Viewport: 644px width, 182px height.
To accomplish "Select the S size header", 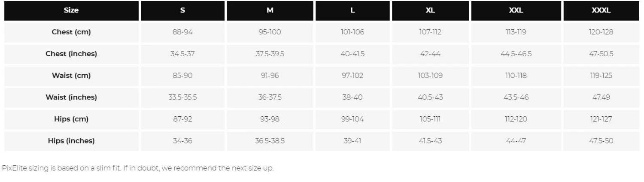I will pyautogui.click(x=183, y=11).
